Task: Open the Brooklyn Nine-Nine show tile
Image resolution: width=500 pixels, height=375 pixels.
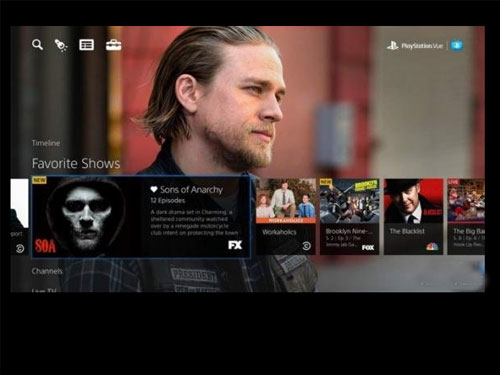Action: click(349, 217)
